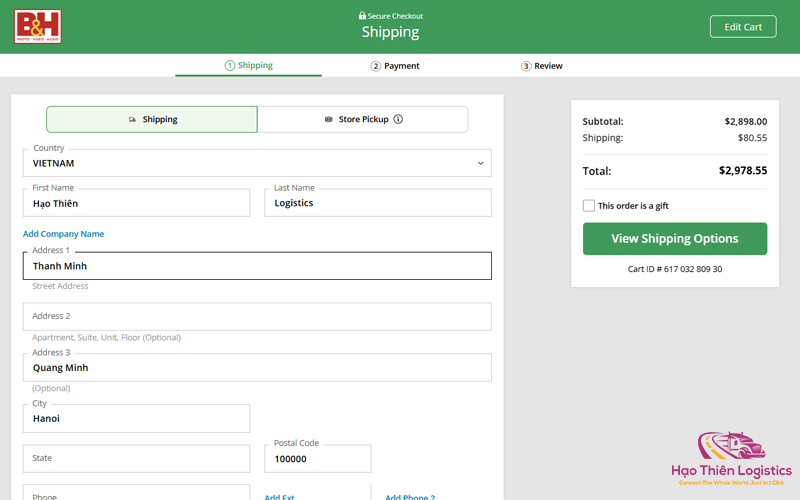Click the Add Ext link
Viewport: 800px width, 500px height.
tap(279, 496)
